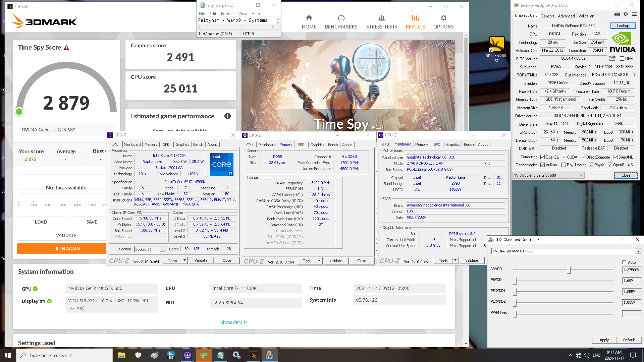Switch to the Sensors tab in GPU-Z
The width and height of the screenshot is (644, 362).
coord(547,16)
